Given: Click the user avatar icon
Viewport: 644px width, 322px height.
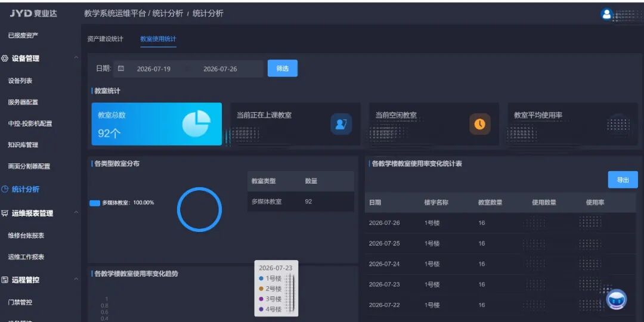Looking at the screenshot, I should [x=606, y=14].
